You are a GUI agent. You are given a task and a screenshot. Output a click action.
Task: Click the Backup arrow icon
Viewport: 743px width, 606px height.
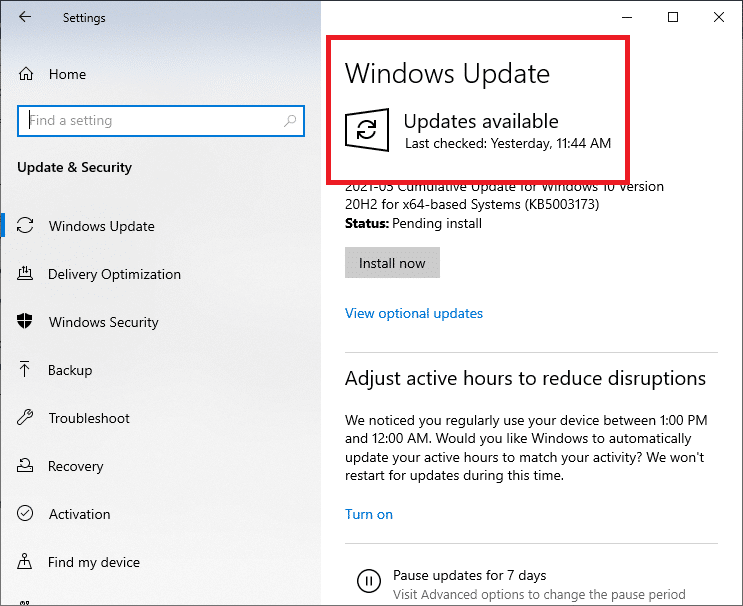26,370
